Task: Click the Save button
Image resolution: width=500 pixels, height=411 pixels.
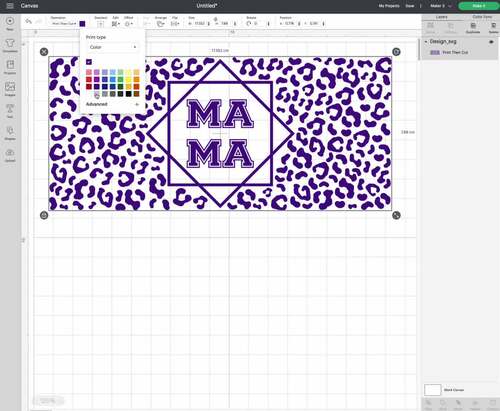Action: 410,6
